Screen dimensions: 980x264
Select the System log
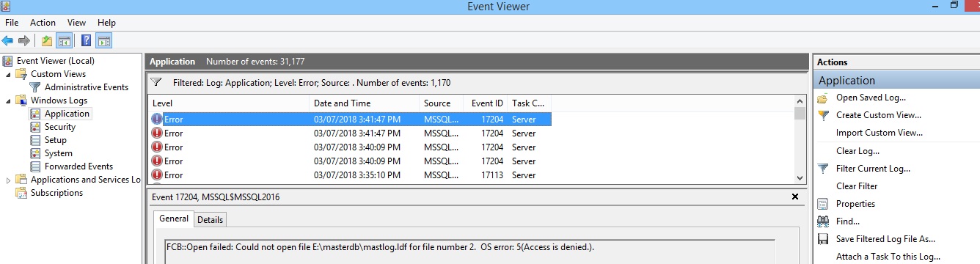click(x=59, y=153)
